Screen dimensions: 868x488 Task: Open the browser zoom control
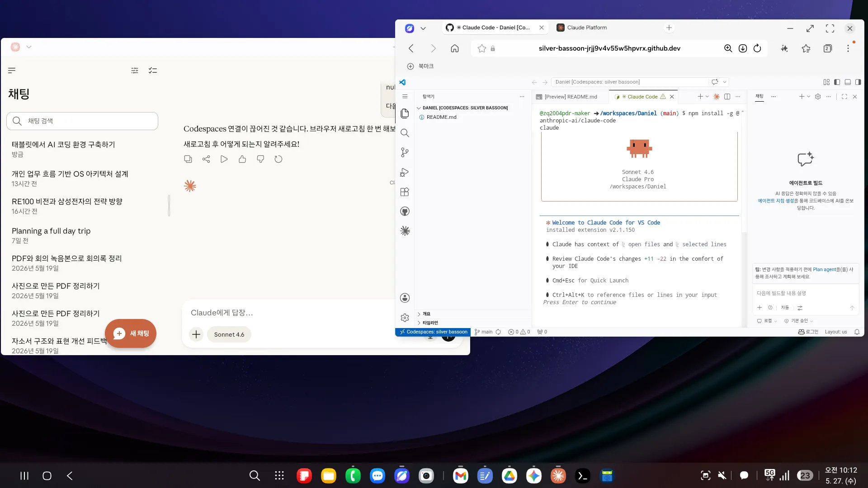[728, 48]
